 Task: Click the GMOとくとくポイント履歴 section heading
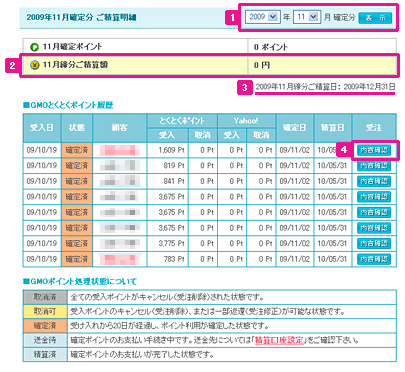[68, 105]
